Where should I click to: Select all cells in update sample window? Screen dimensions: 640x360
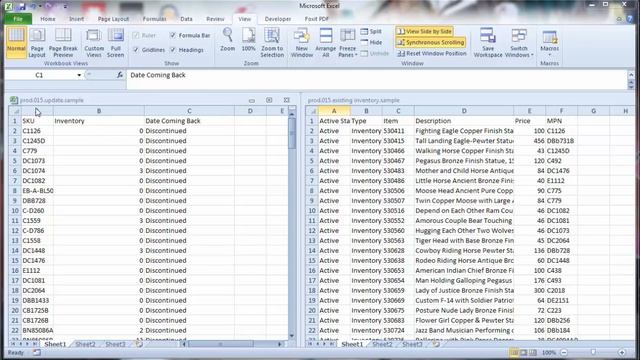[x=16, y=111]
